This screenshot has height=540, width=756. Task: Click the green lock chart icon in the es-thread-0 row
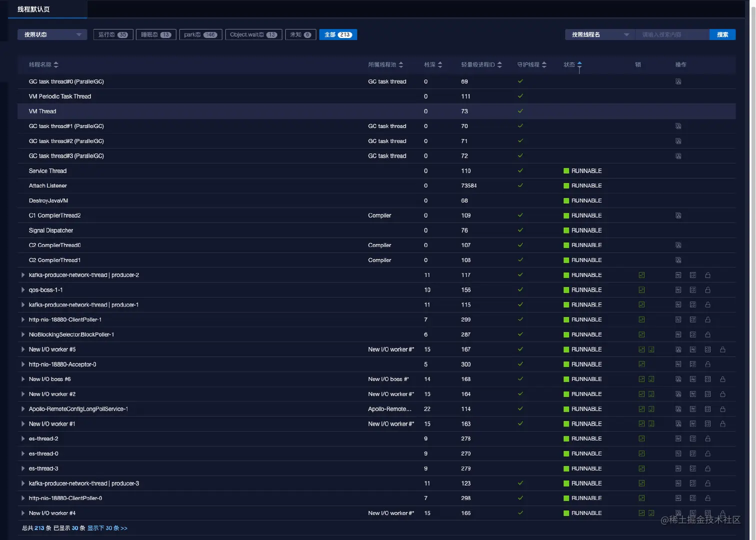tap(641, 454)
